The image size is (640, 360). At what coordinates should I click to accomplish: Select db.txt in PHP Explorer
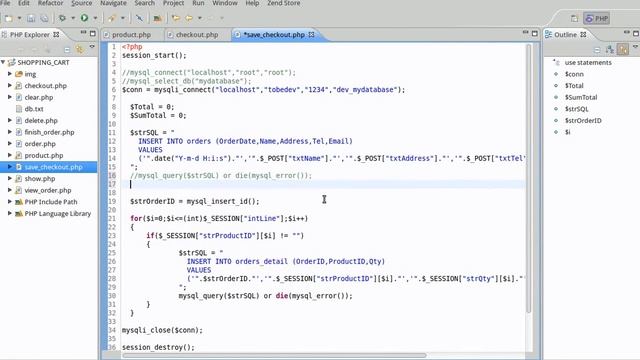pyautogui.click(x=33, y=109)
